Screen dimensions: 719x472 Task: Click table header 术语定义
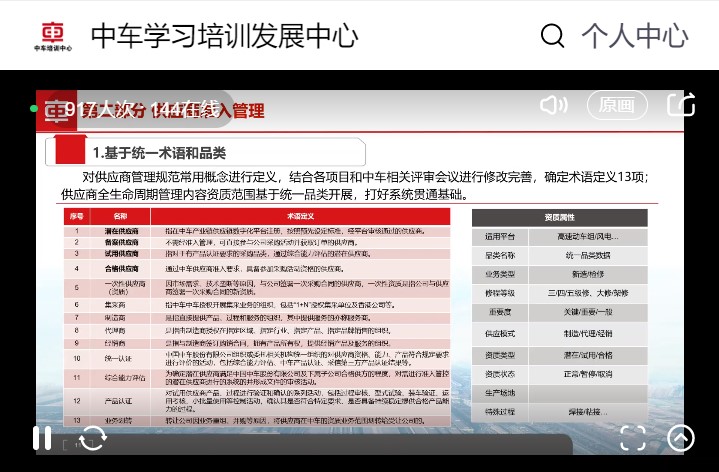[300, 216]
